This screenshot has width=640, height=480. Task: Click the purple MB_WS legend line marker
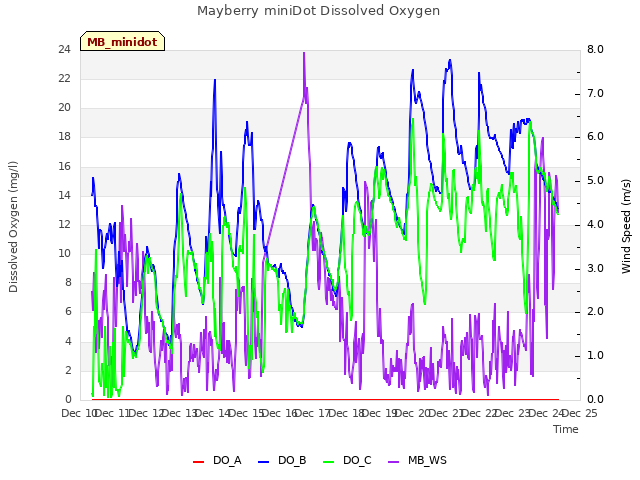[393, 462]
